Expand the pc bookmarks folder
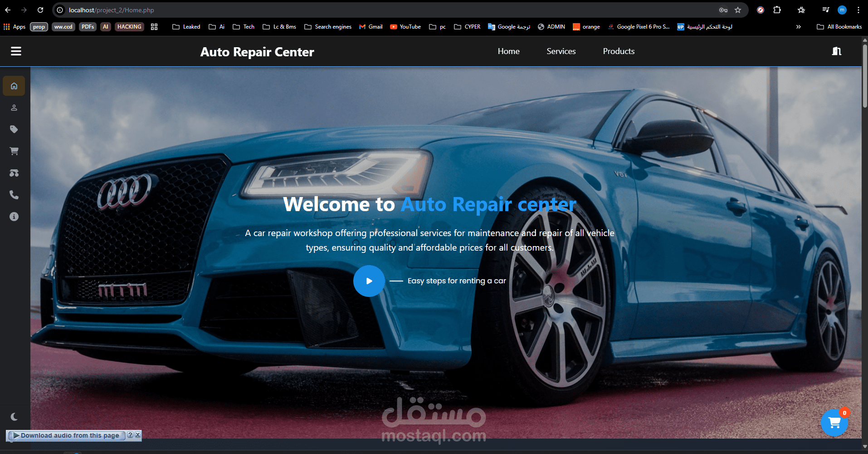The width and height of the screenshot is (868, 454). pyautogui.click(x=438, y=27)
